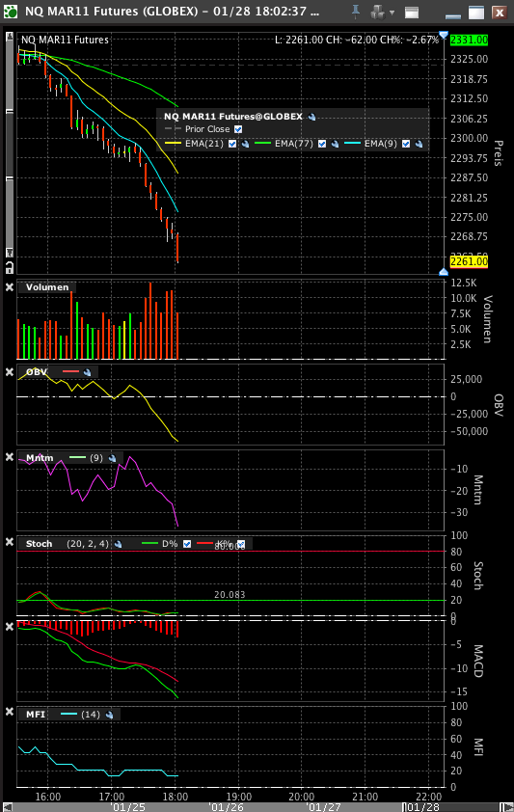Screen dimensions: 514x812
Task: Edit EMA(21) parameters with wrench icon
Action: pos(245,144)
